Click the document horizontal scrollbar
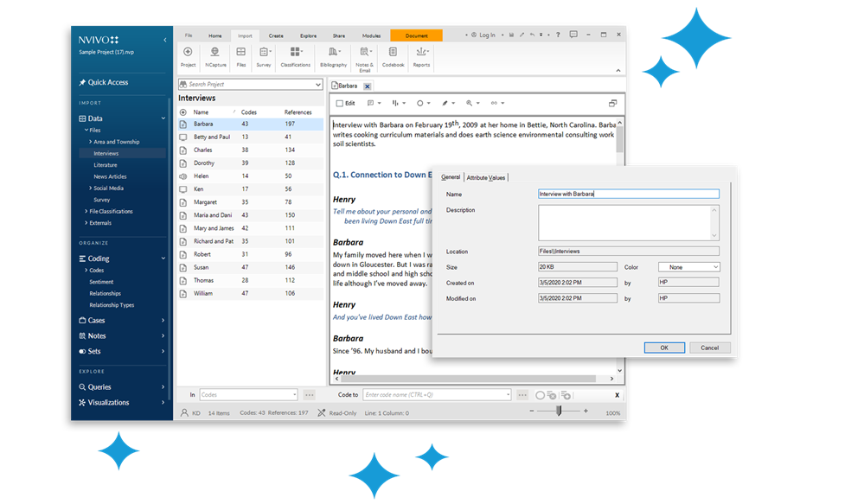This screenshot has width=864, height=504. [x=469, y=379]
